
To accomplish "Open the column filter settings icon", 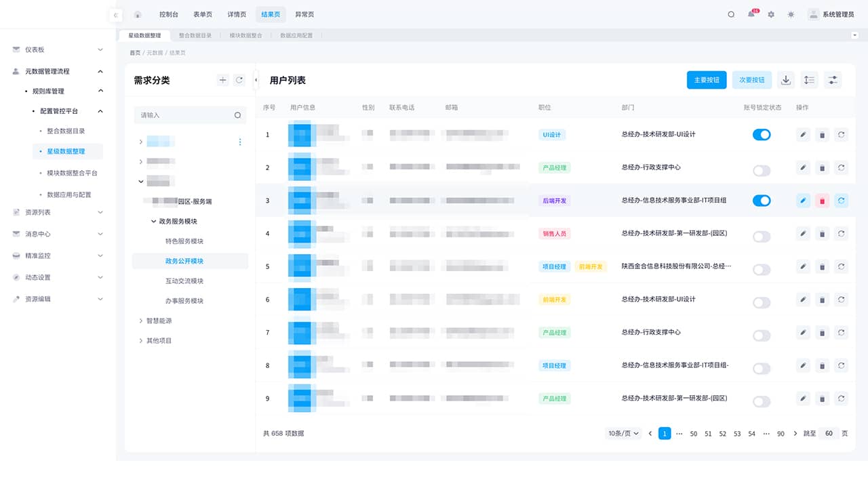I will click(833, 80).
